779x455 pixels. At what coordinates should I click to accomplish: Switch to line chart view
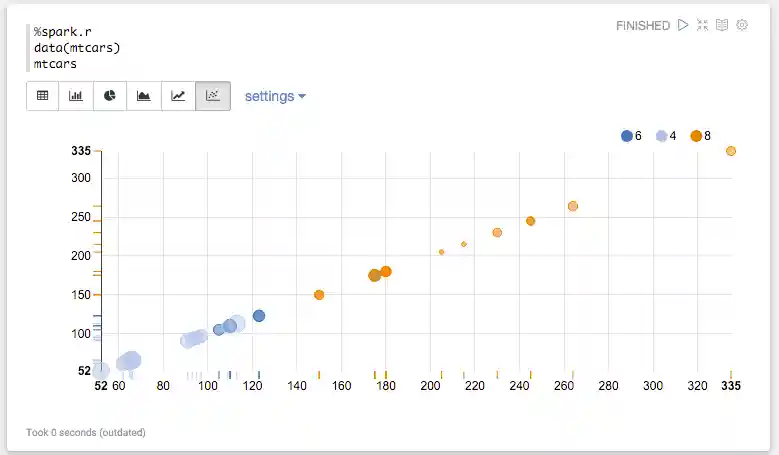[178, 96]
